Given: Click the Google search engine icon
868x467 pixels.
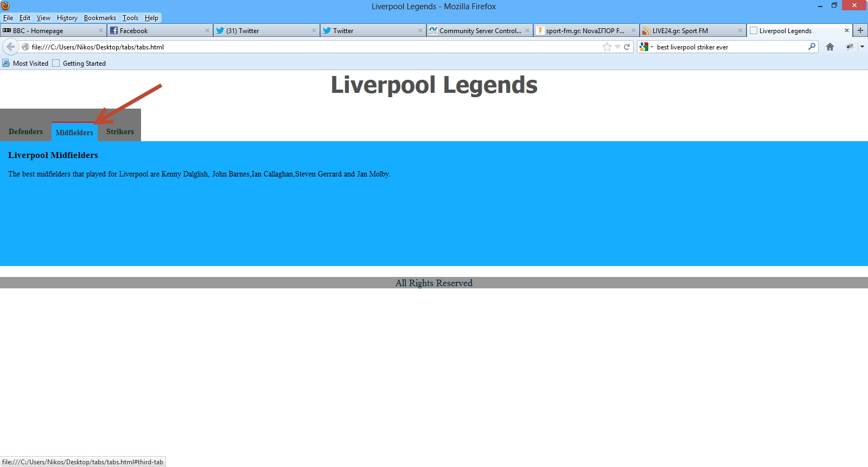Looking at the screenshot, I should pos(644,47).
